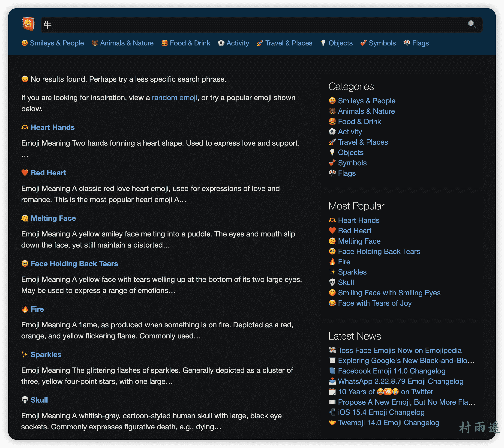Open Food & Drink in top navigation

[190, 43]
